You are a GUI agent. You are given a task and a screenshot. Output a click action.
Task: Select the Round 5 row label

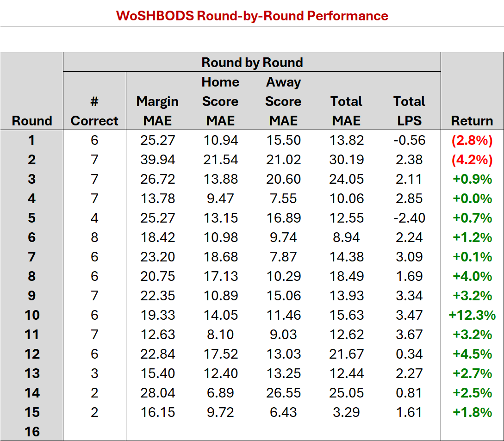click(x=31, y=218)
